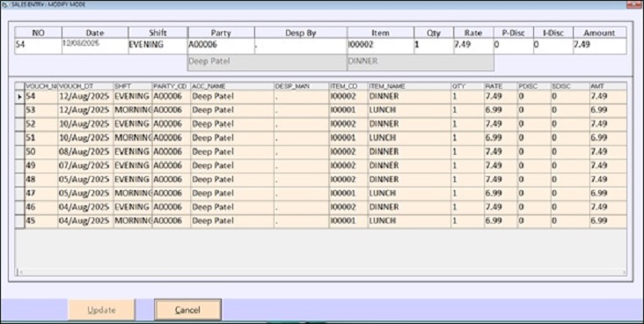This screenshot has width=644, height=324.
Task: Click the Amount field in the entry row
Action: pyautogui.click(x=600, y=46)
